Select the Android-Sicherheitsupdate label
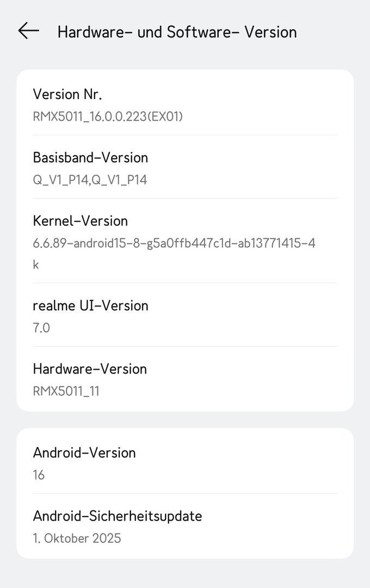Image resolution: width=370 pixels, height=588 pixels. [x=117, y=516]
